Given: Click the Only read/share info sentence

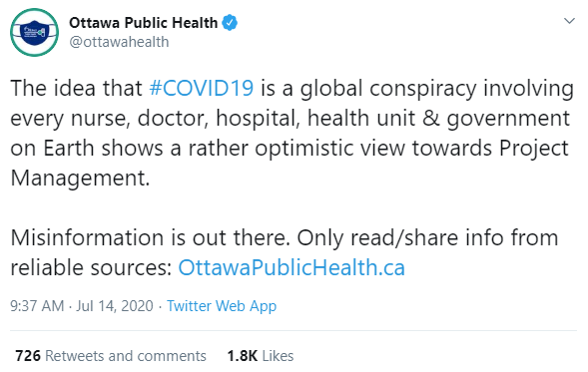Looking at the screenshot, I should point(285,252).
